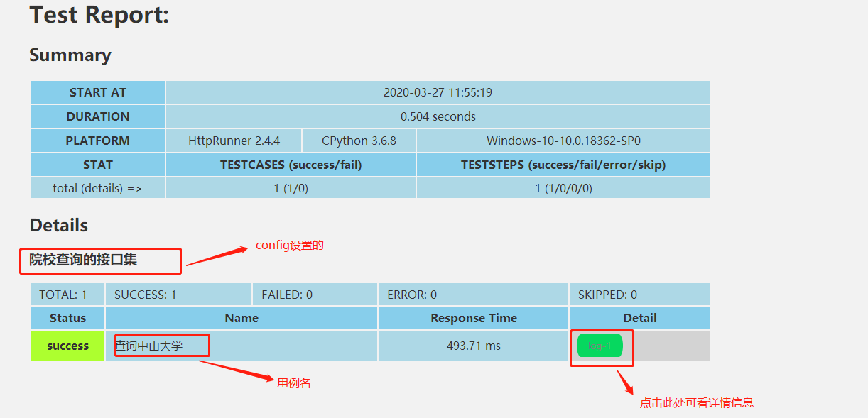Select the total (details) row label
This screenshot has width=868, height=418.
tap(97, 187)
